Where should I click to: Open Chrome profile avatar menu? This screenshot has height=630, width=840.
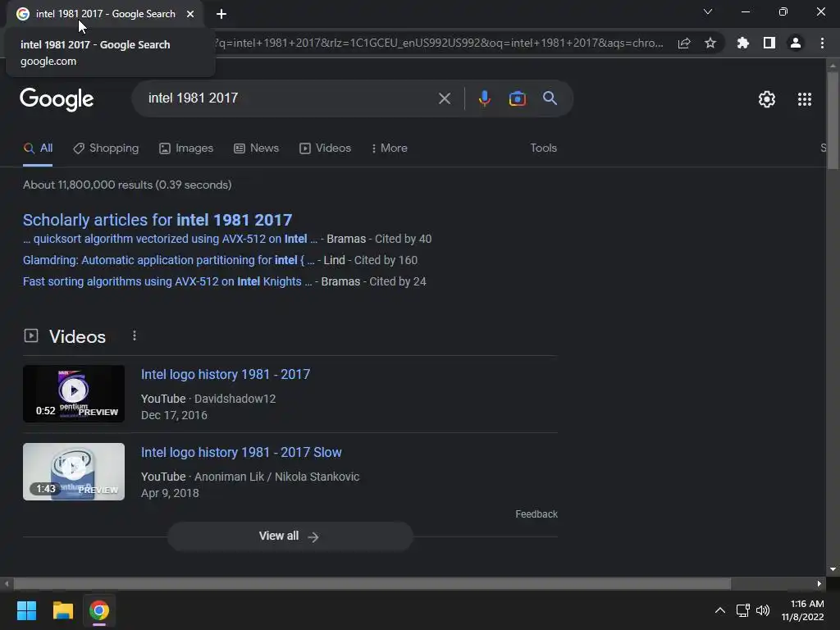(796, 43)
